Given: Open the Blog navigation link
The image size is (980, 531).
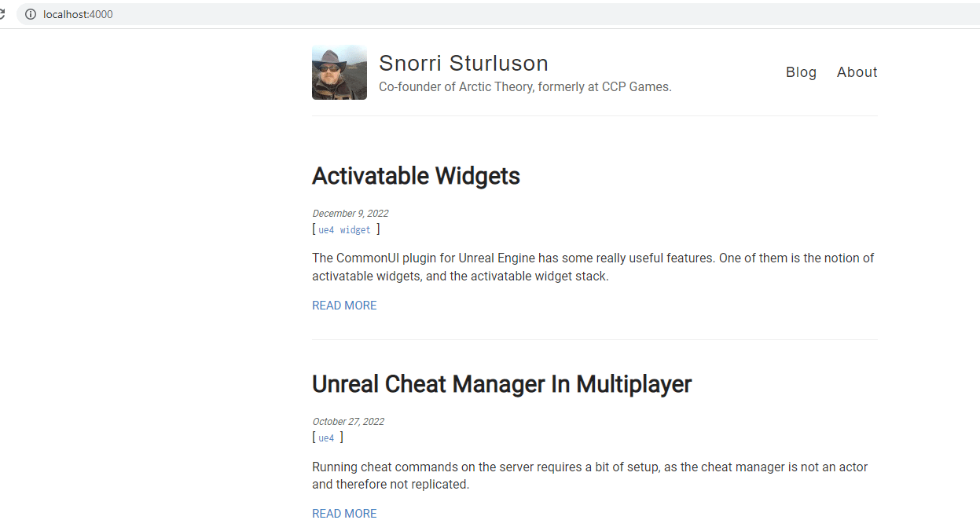Looking at the screenshot, I should pyautogui.click(x=801, y=71).
